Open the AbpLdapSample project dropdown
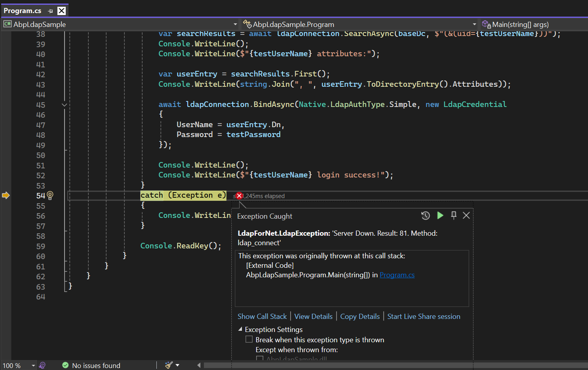 235,25
